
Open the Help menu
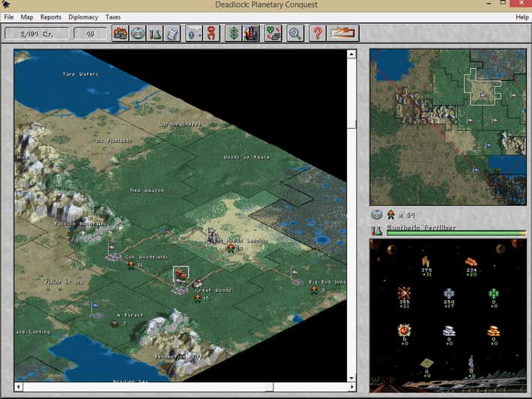coord(522,17)
